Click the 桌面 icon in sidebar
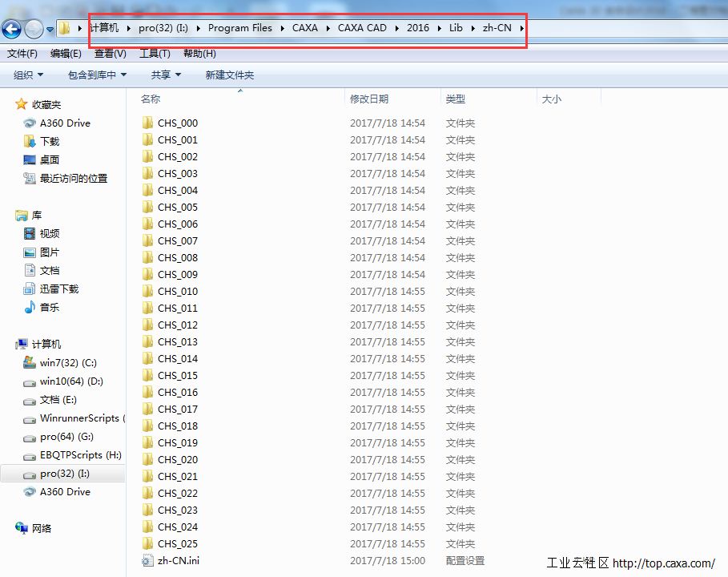 pos(30,159)
